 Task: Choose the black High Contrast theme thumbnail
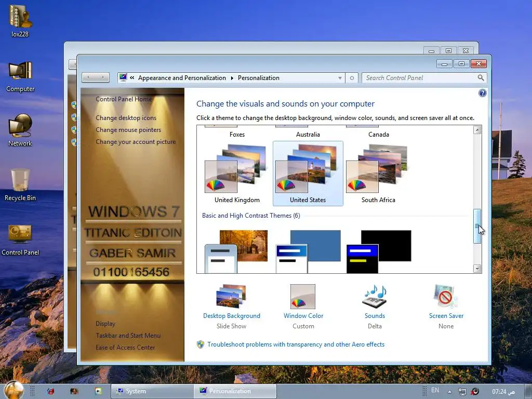379,251
